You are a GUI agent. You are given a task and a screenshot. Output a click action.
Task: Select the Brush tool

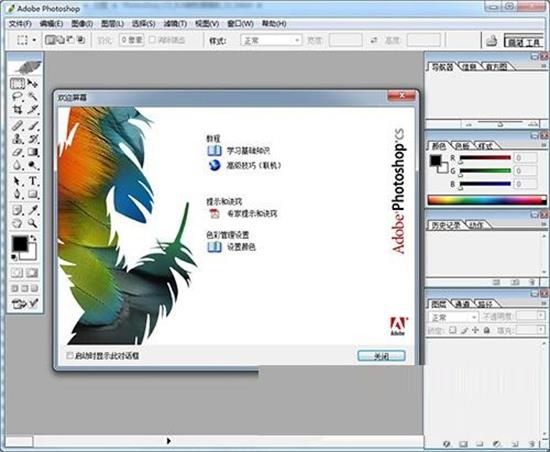(x=33, y=125)
